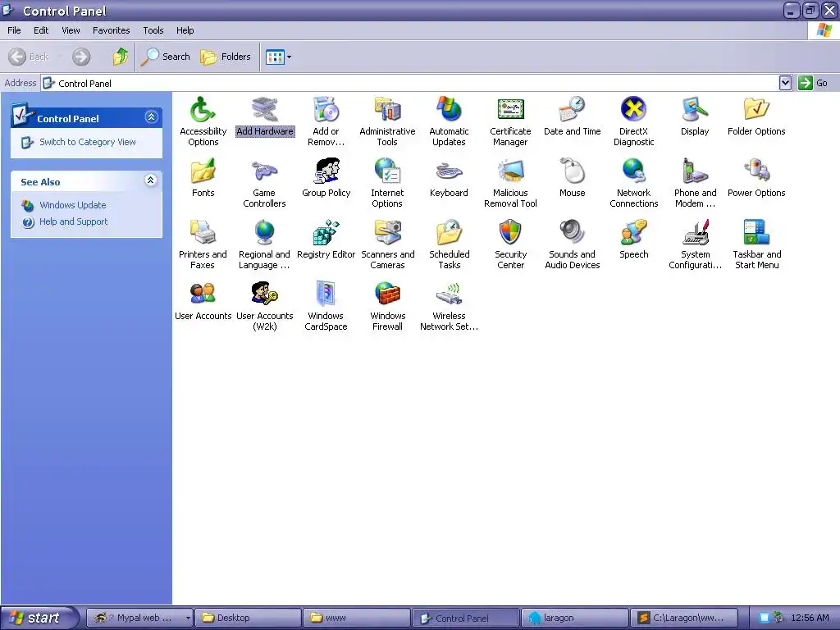Open the Tools menu
The height and width of the screenshot is (630, 840).
(153, 30)
